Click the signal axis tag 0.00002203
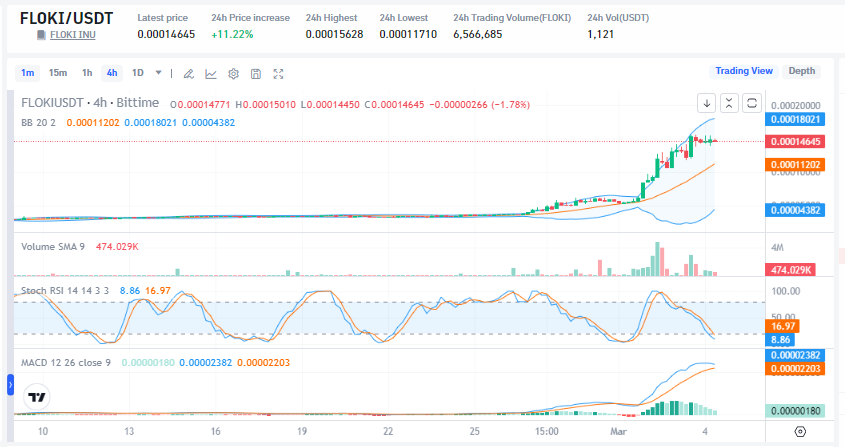845x447 pixels. [795, 369]
